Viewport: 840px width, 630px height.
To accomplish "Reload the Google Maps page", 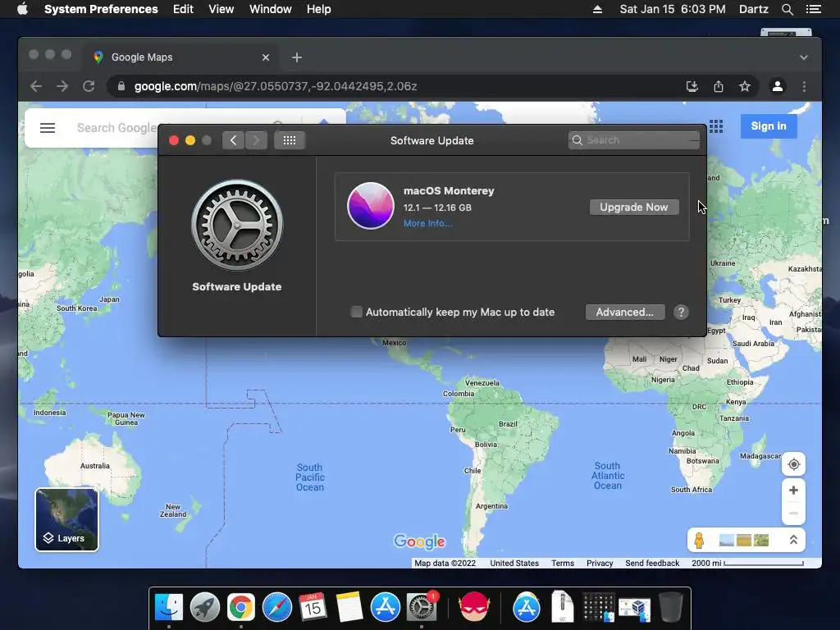I will (x=89, y=86).
